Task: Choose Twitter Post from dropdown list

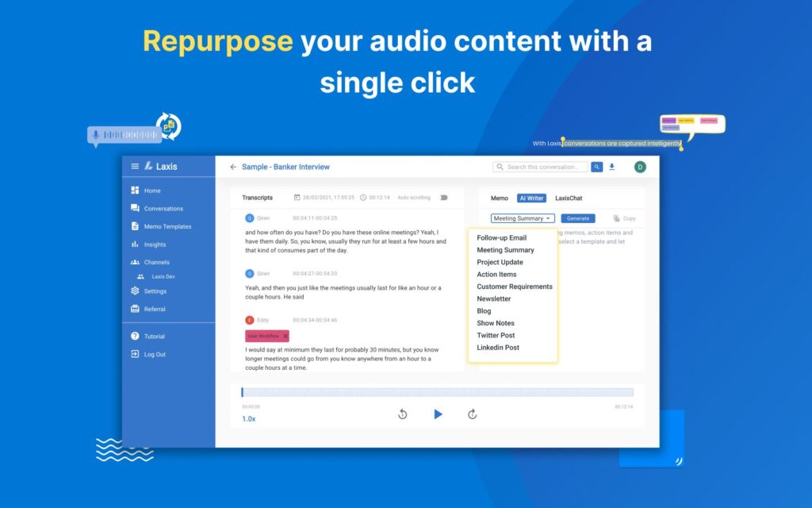Action: [496, 336]
